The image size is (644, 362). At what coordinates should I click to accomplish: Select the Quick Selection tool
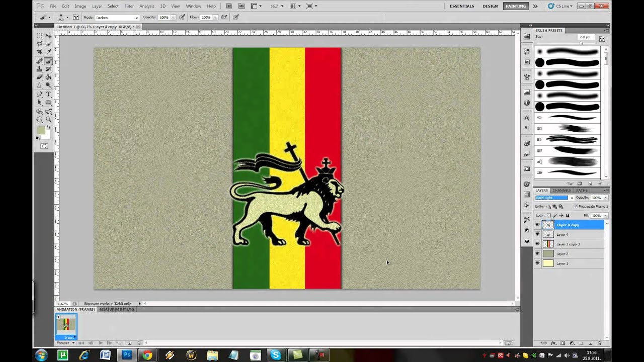coord(48,44)
